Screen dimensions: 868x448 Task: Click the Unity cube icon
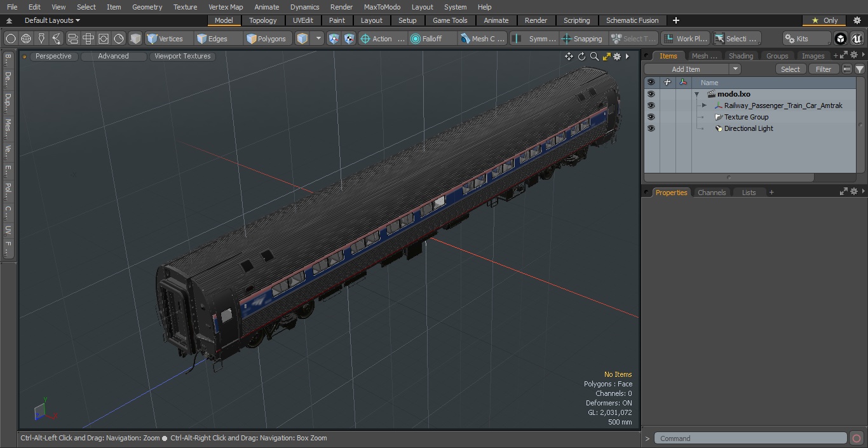tap(841, 39)
